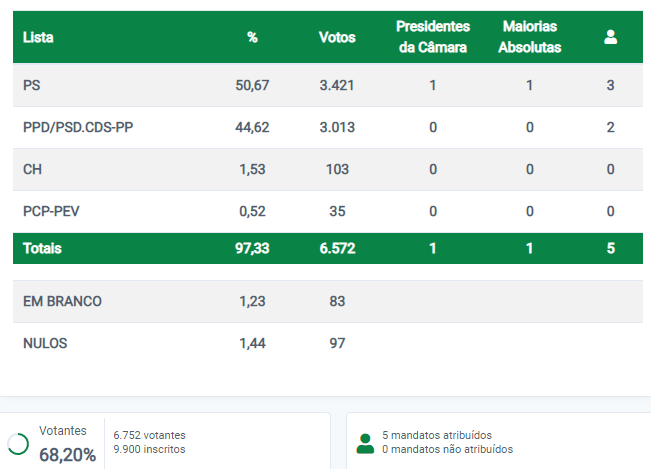Click the 9.900 inscritos text

149,449
